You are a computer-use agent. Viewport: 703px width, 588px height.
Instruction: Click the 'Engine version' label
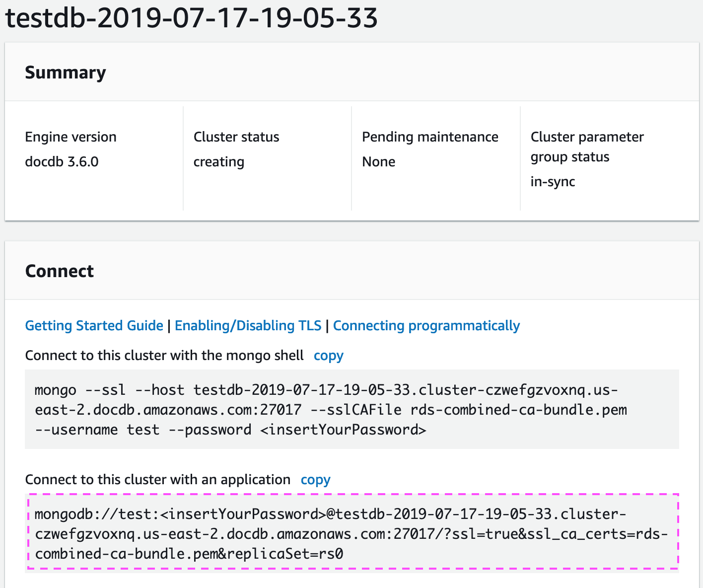[71, 137]
